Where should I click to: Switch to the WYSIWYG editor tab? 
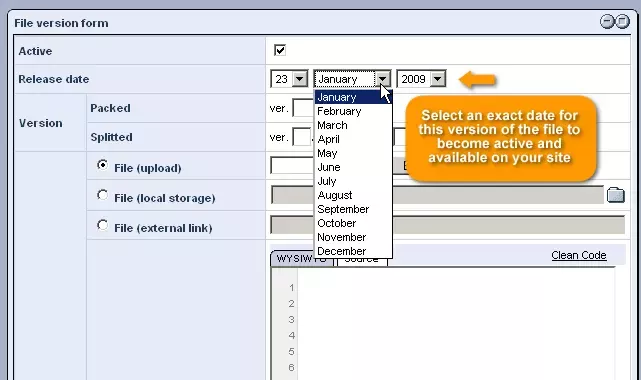pyautogui.click(x=302, y=259)
